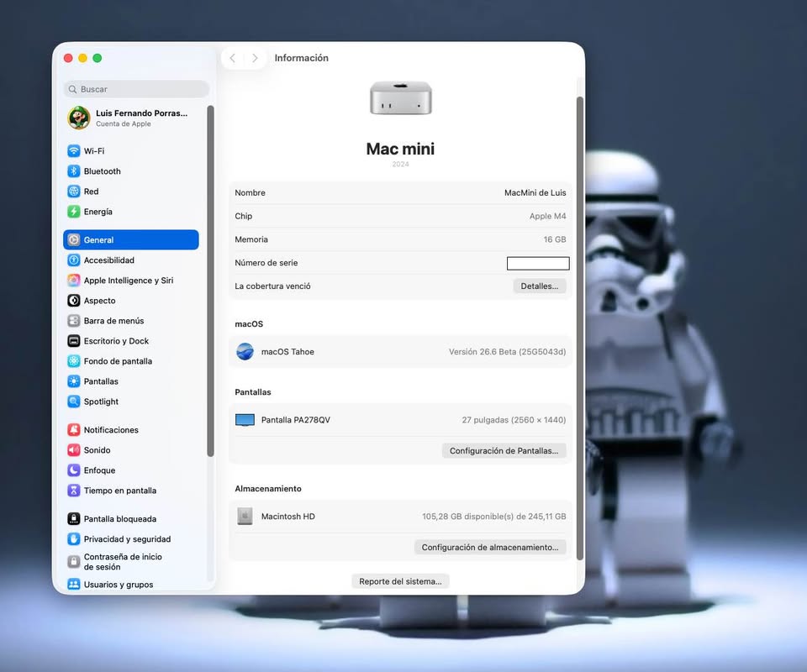Open the Usuarios y grupos icon

point(74,585)
